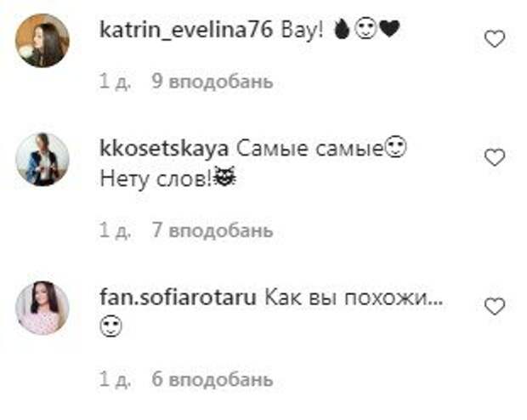Screen dimensions: 527x420
Task: Open fan.sofiarotaru's avatar photo
Action: [42, 308]
